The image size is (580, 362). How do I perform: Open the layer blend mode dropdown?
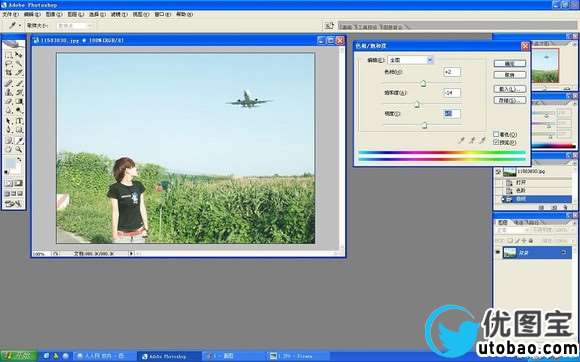click(510, 230)
